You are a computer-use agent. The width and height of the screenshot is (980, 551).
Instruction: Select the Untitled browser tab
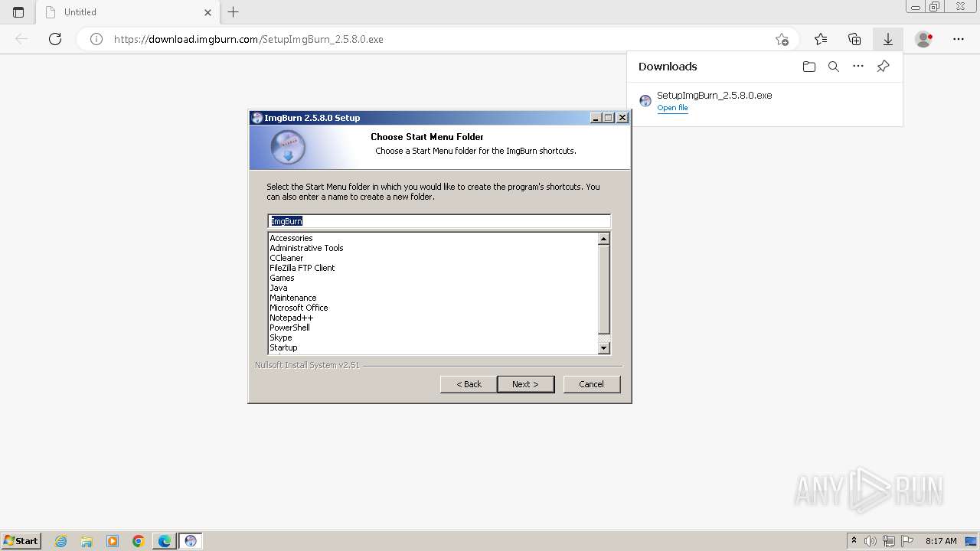pyautogui.click(x=129, y=12)
